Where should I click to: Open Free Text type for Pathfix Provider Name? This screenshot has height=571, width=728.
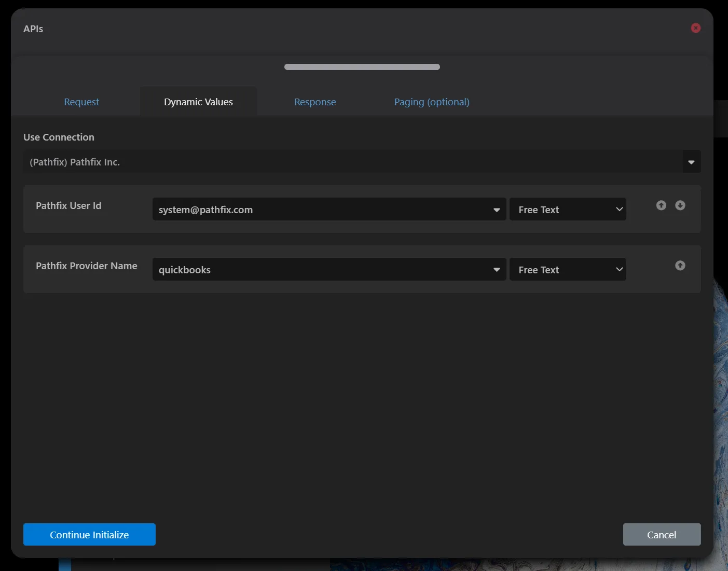click(x=568, y=270)
